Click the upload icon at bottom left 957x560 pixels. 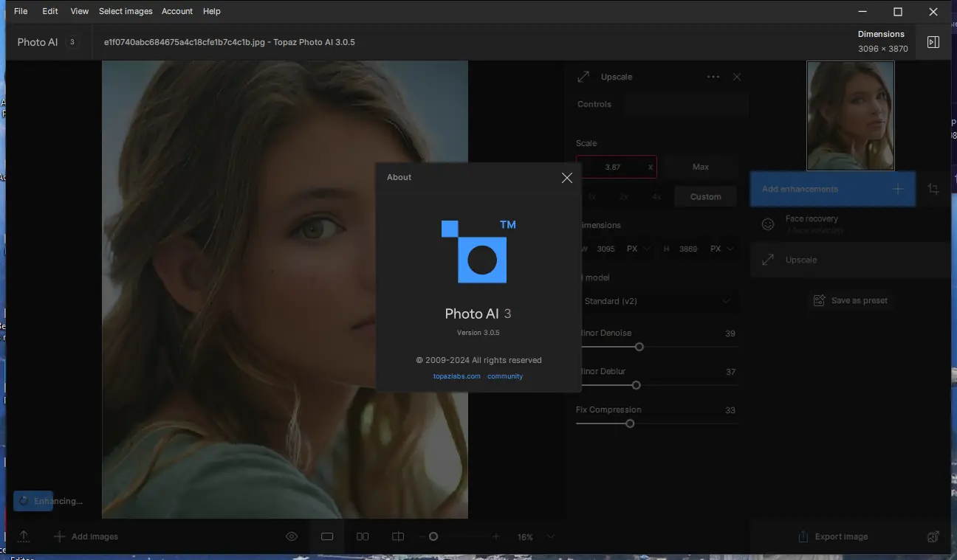(x=23, y=536)
